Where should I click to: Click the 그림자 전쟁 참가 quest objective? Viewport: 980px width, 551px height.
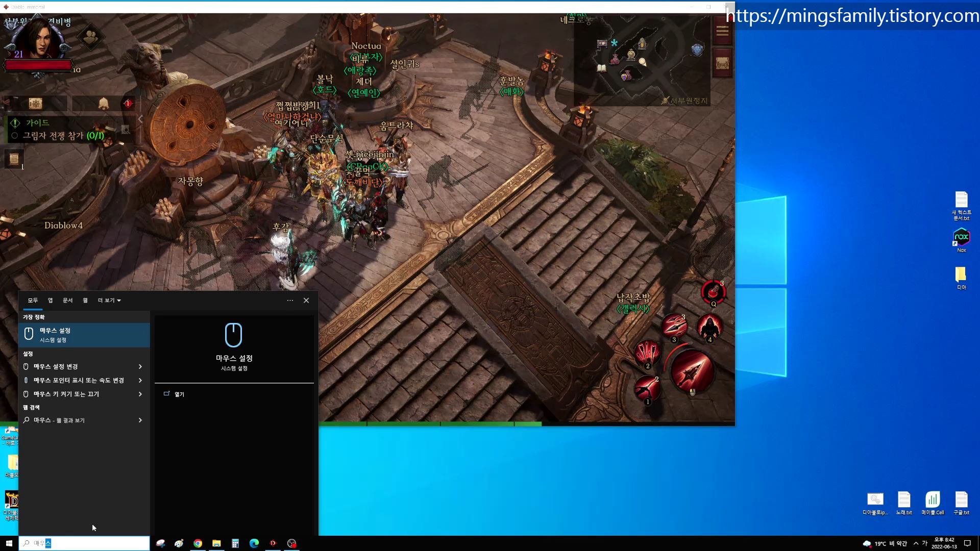point(63,136)
